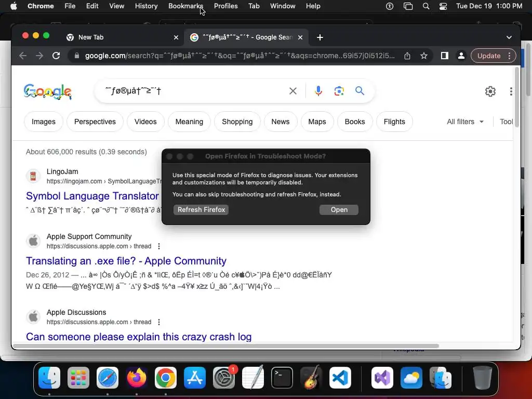Click the horizontal page scrollbar
532x399 pixels.
coord(226,346)
